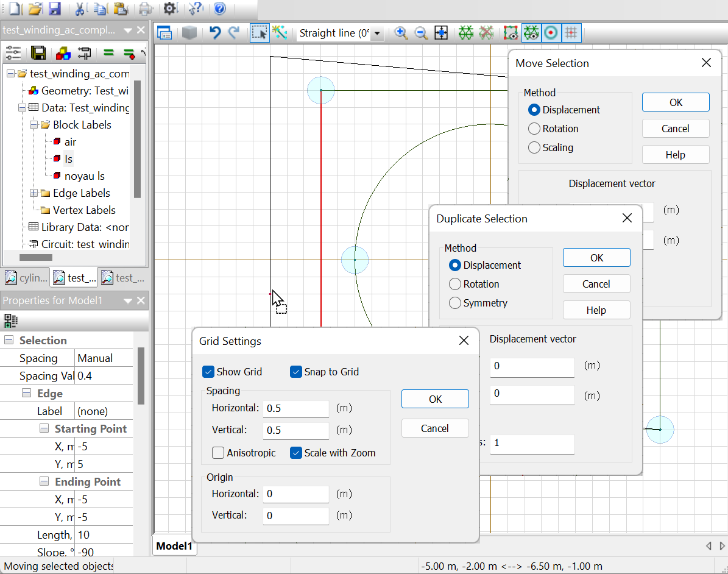Click OK in Grid Settings dialog
Screen dimensions: 728x574
point(435,399)
